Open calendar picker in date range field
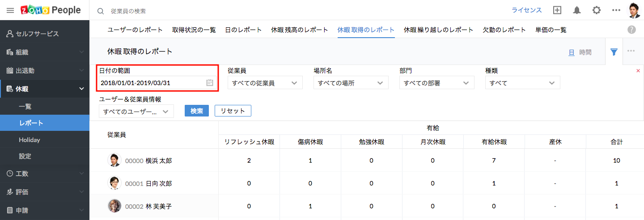This screenshot has height=220, width=644. click(209, 83)
